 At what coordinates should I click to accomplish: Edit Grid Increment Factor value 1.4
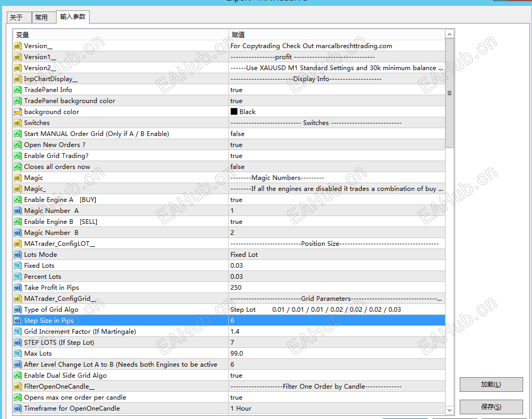click(x=337, y=332)
